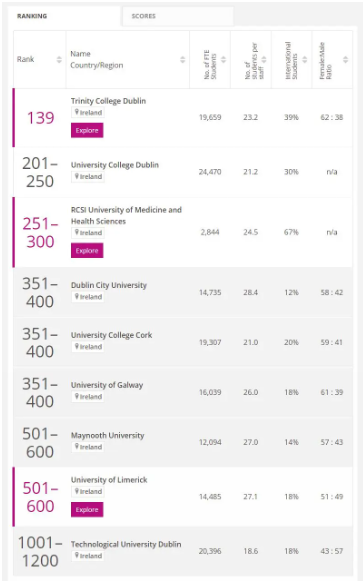Click Ireland location tag under Dublin City University
This screenshot has width=363, height=583.
88,297
